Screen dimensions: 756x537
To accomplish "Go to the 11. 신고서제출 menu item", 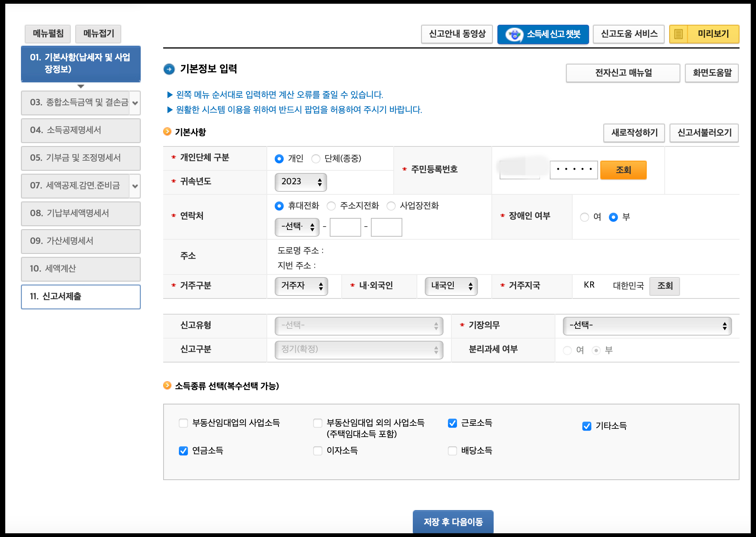I will click(81, 297).
